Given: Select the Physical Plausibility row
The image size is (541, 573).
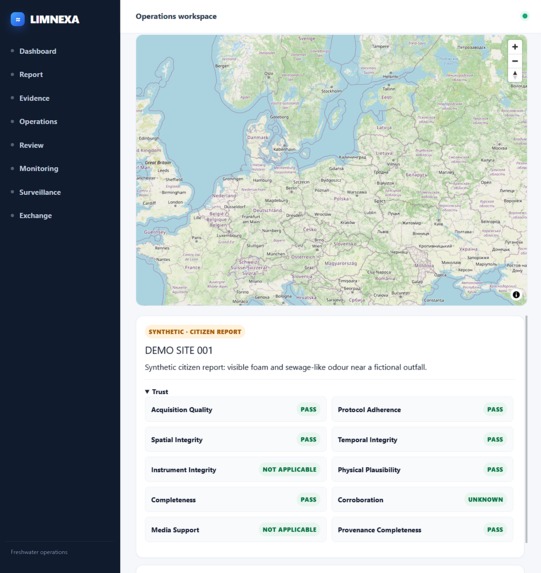Looking at the screenshot, I should coord(422,470).
